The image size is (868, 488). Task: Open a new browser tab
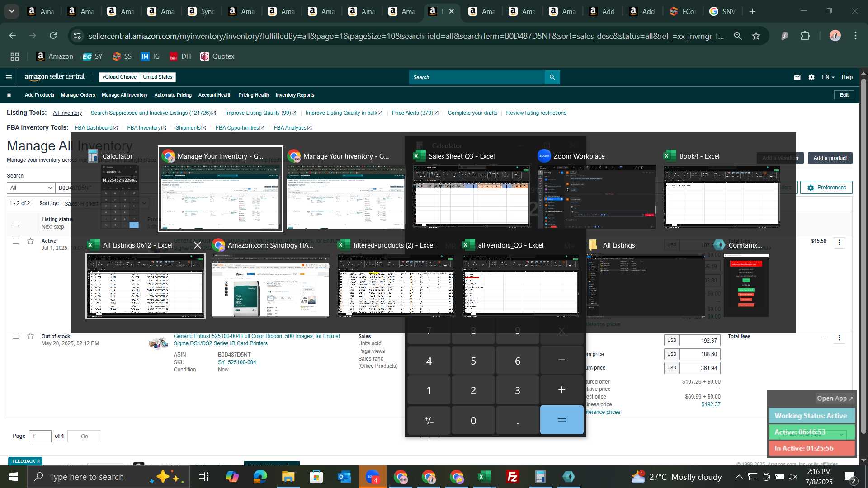[752, 11]
